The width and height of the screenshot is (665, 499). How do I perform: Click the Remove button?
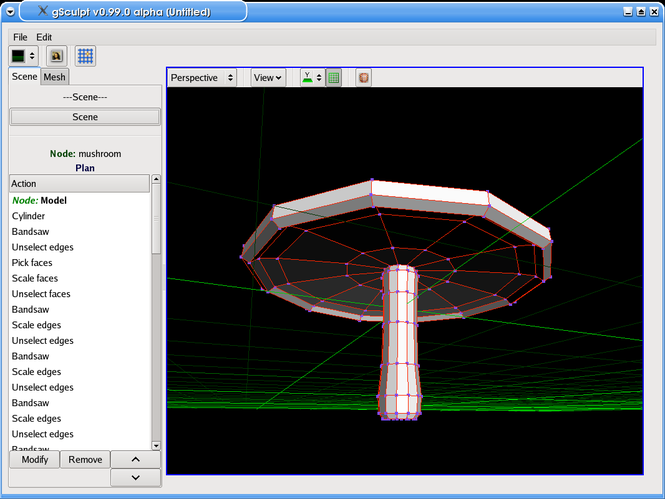(x=85, y=460)
